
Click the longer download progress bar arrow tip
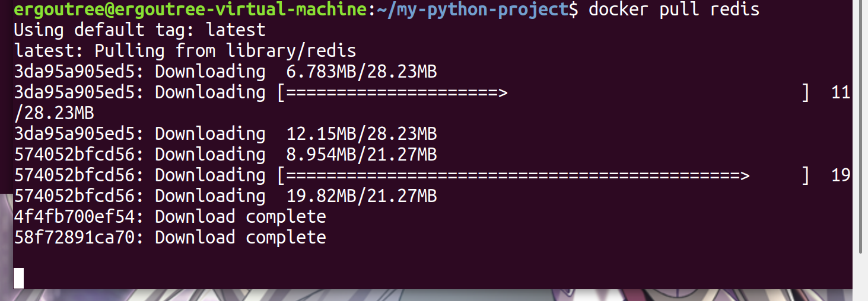tap(745, 175)
